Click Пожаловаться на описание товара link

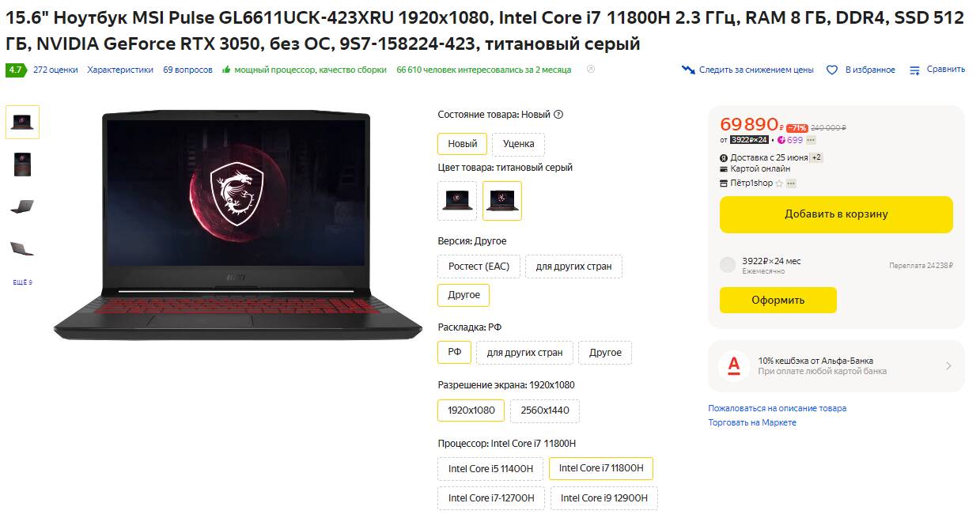coord(777,408)
